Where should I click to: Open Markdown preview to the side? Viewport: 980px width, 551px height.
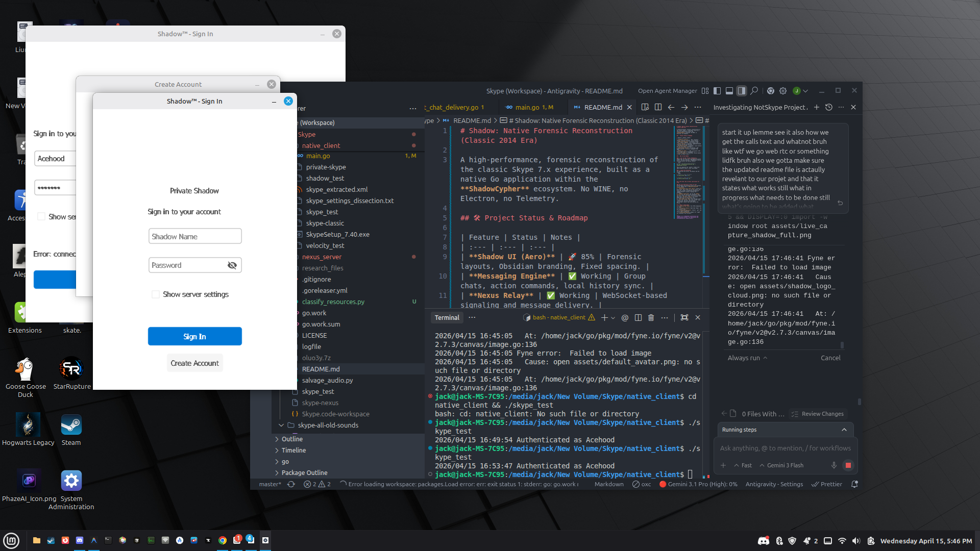pyautogui.click(x=645, y=107)
